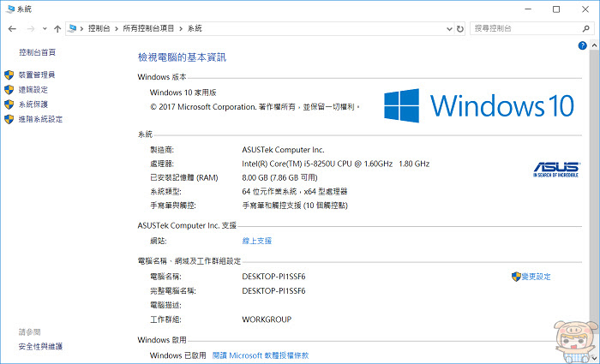The height and width of the screenshot is (364, 600).
Task: Minimize the 系統 window
Action: tap(529, 9)
